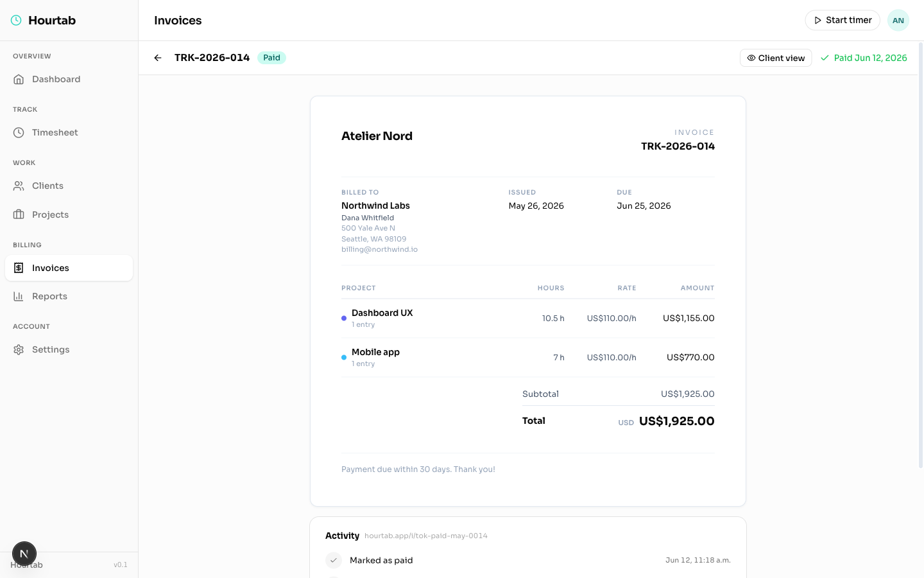Click the Dana Whitfield contact name
The width and height of the screenshot is (924, 578).
click(368, 218)
